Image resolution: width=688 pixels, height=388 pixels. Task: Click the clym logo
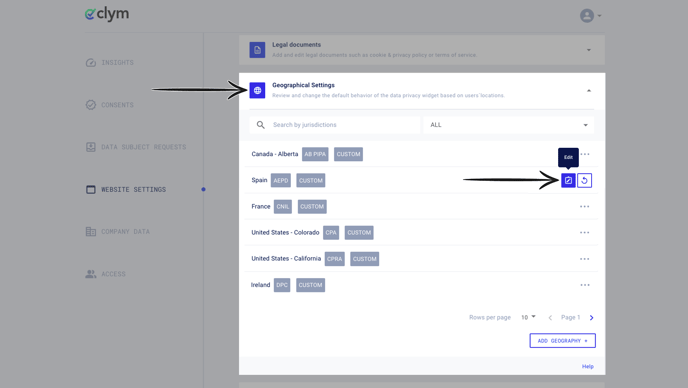[107, 14]
